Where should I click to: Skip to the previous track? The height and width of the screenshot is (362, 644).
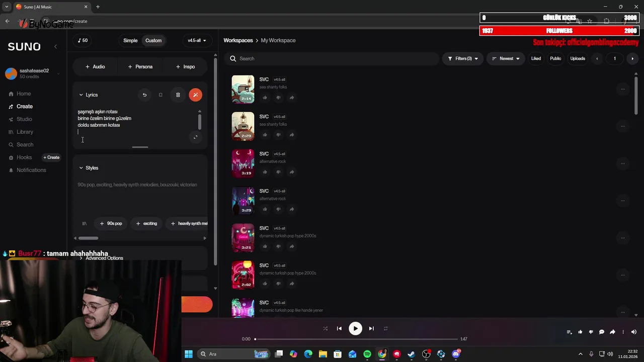[x=339, y=329]
